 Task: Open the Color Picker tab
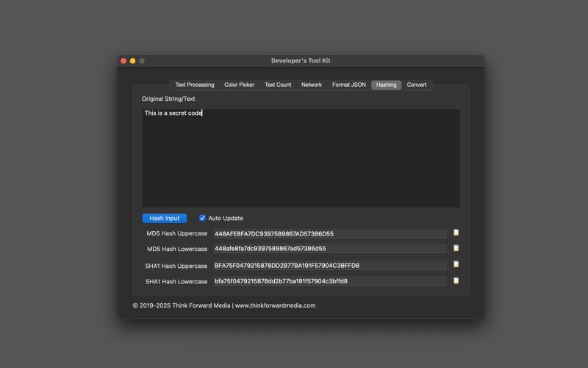[240, 85]
